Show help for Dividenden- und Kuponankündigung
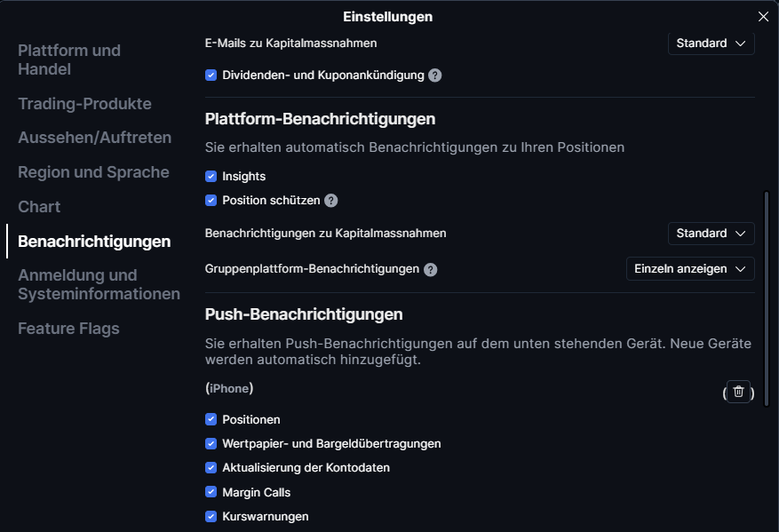The width and height of the screenshot is (779, 532). tap(434, 75)
